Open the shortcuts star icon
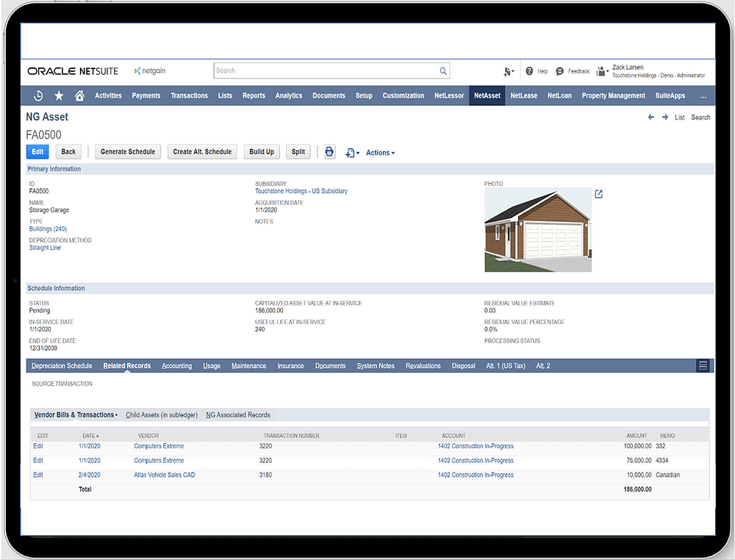735x560 pixels. [x=59, y=96]
